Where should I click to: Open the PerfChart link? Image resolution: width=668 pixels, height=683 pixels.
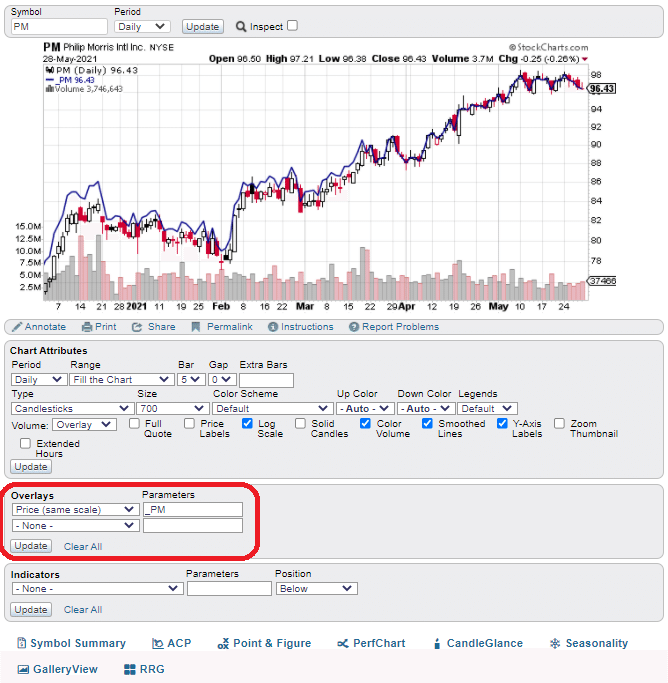pyautogui.click(x=379, y=643)
